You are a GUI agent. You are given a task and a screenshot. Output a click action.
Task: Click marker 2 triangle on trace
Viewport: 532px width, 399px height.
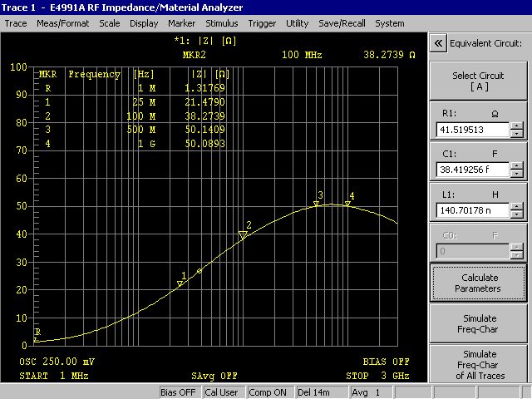(243, 235)
